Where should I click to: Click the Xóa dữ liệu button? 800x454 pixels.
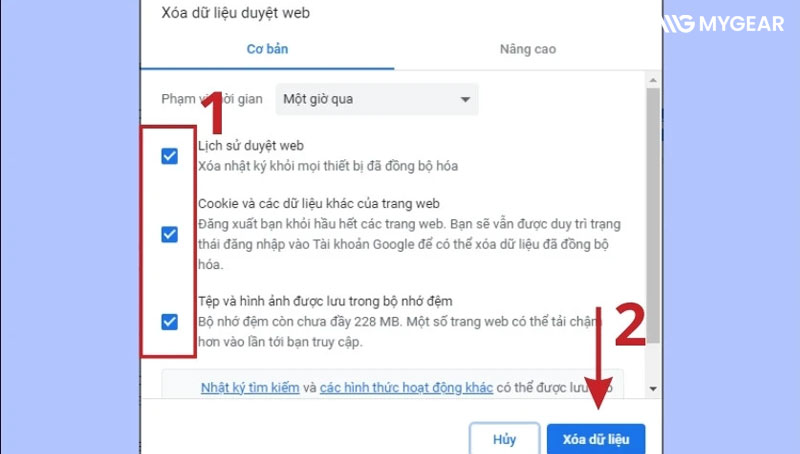(x=596, y=439)
